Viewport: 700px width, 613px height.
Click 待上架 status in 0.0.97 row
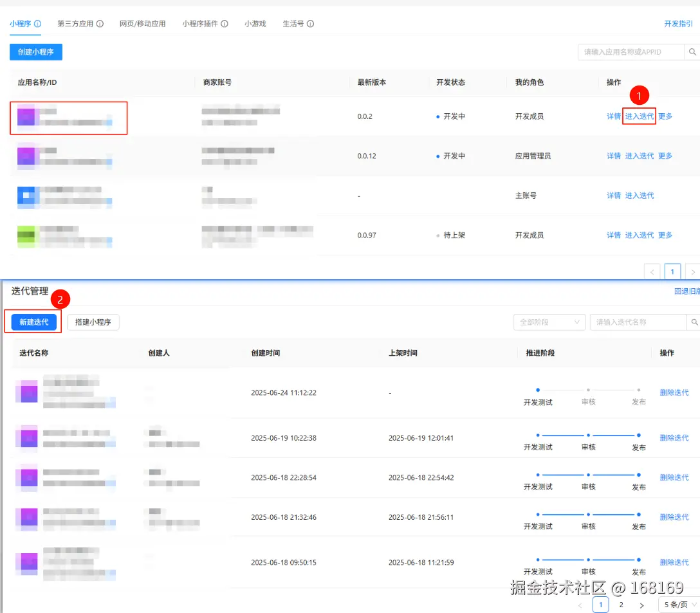tap(451, 235)
